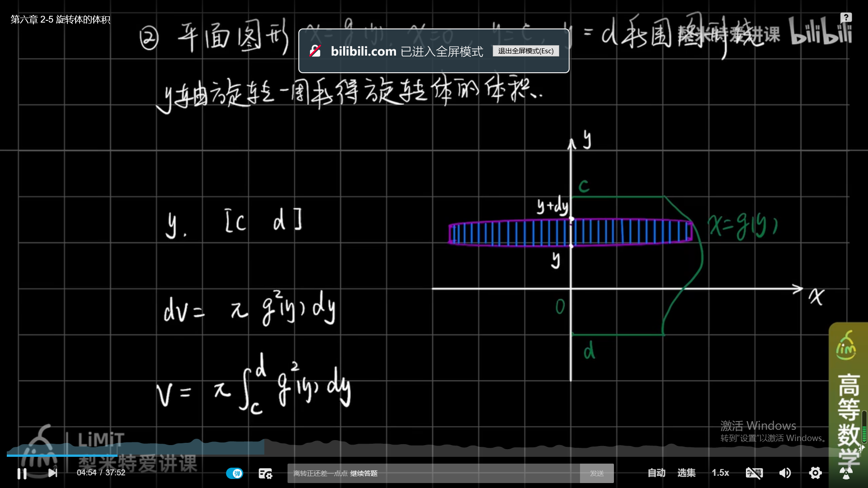Click 继续答题 in the input box

coord(363,473)
